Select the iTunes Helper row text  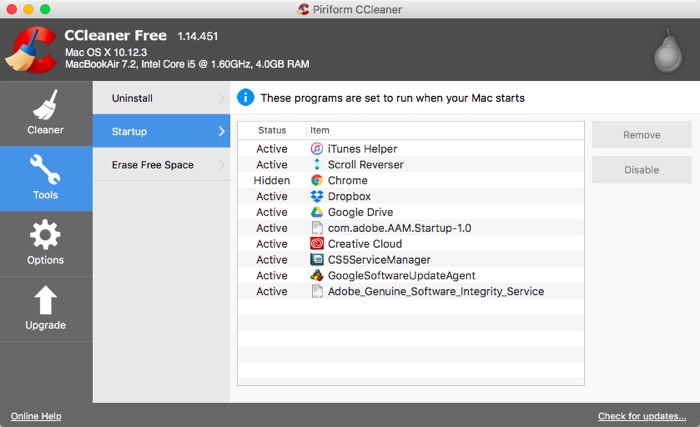(x=362, y=149)
